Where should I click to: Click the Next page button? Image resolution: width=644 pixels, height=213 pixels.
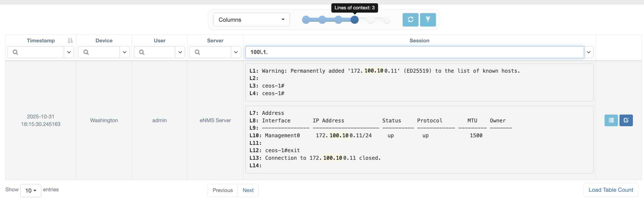(x=248, y=190)
